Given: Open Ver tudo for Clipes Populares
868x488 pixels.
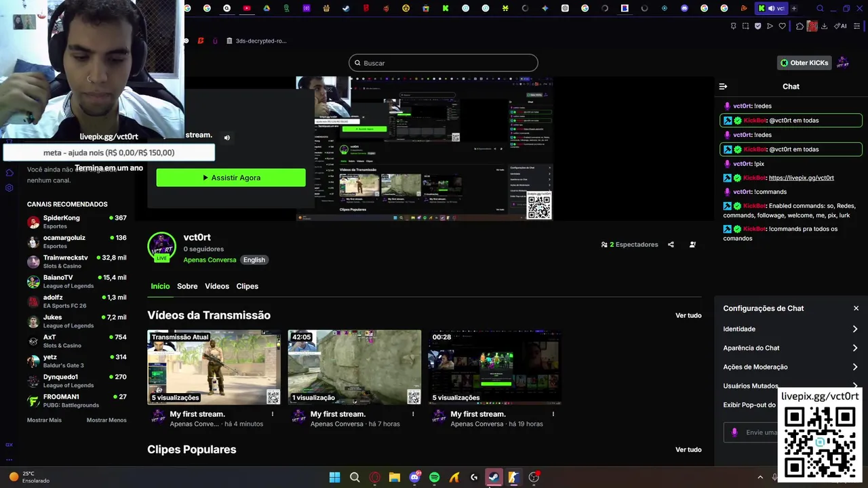Looking at the screenshot, I should 688,449.
